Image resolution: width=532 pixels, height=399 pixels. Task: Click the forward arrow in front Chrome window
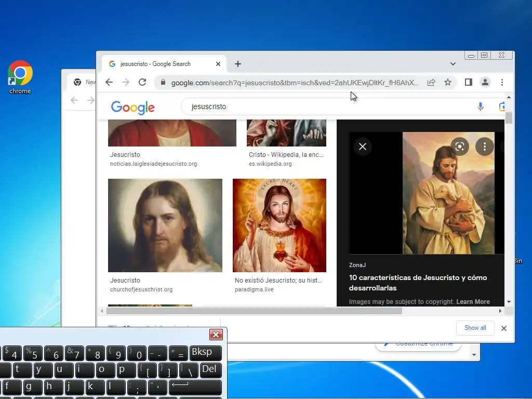coord(126,82)
